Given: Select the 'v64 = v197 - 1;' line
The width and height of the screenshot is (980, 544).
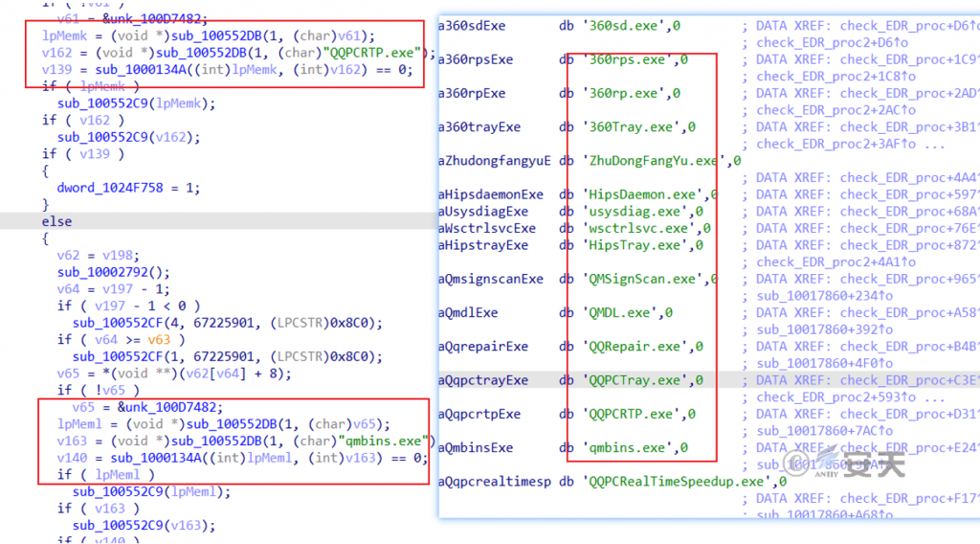Looking at the screenshot, I should pyautogui.click(x=113, y=289).
